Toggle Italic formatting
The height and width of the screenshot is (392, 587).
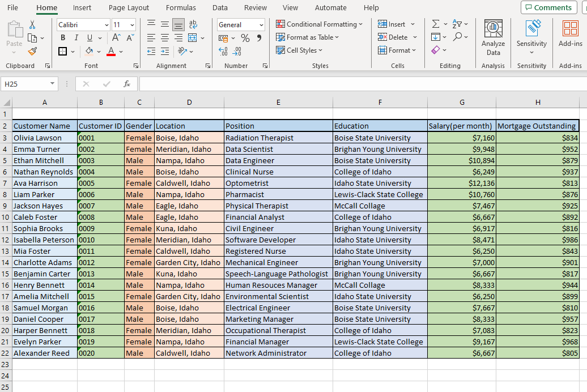click(76, 38)
